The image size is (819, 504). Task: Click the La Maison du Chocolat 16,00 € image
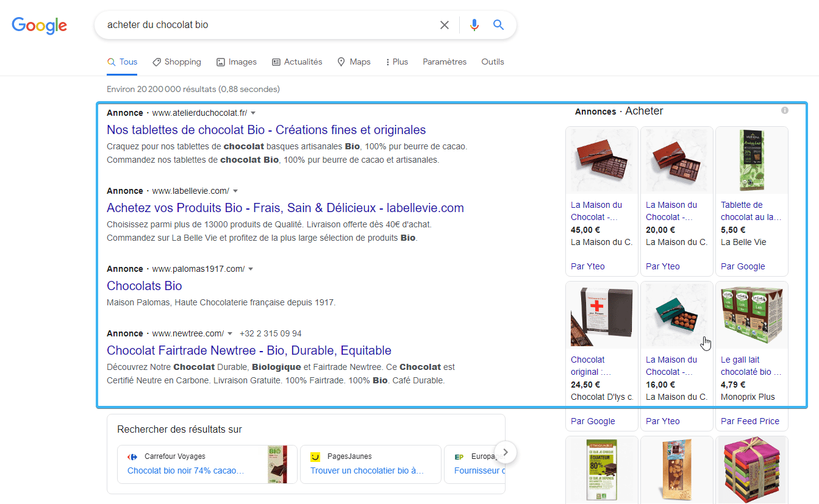point(677,316)
